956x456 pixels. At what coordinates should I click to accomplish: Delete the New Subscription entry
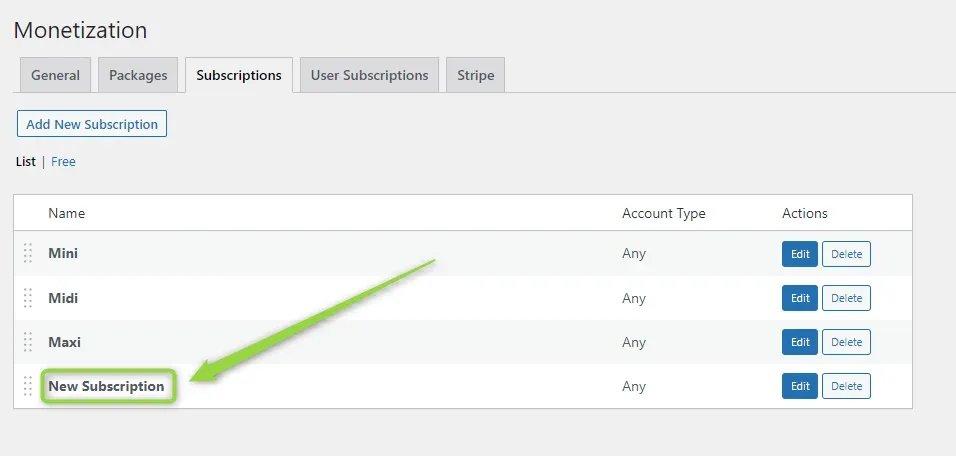click(846, 386)
